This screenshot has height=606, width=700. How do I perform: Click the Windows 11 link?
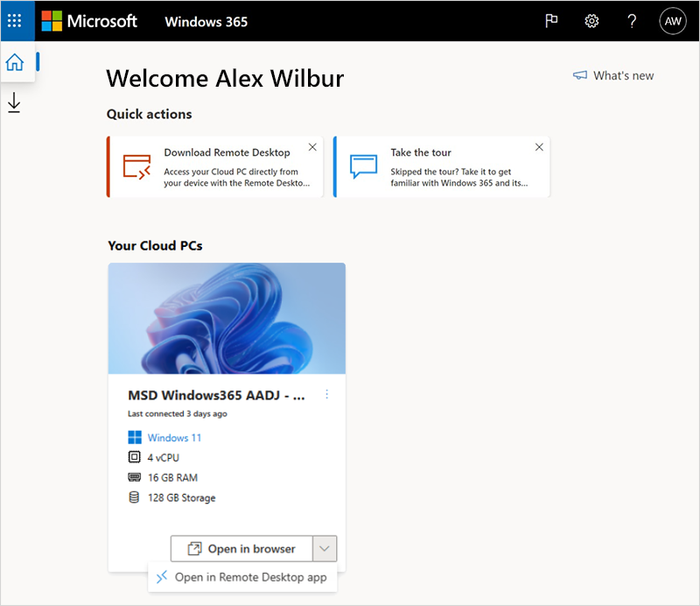click(x=174, y=437)
